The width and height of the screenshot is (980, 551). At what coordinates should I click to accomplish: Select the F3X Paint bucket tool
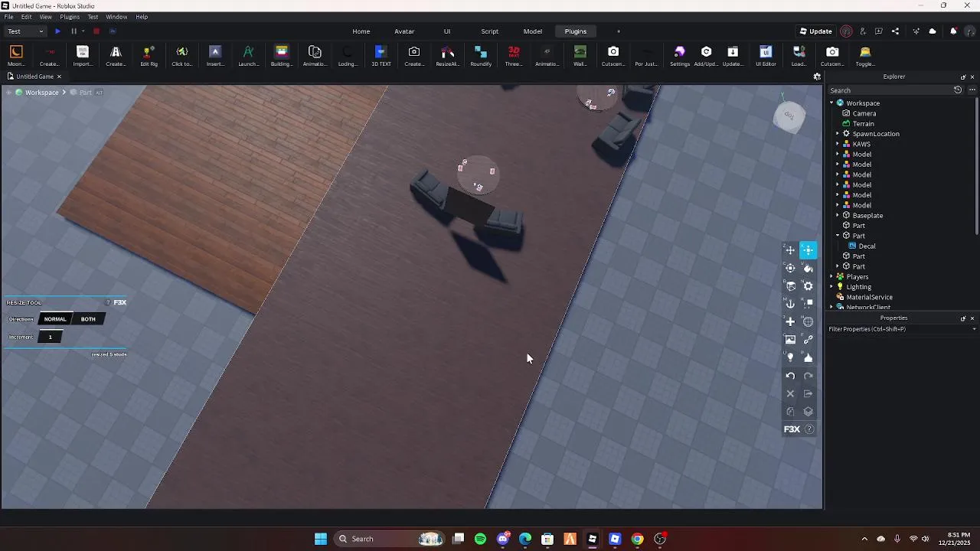808,268
